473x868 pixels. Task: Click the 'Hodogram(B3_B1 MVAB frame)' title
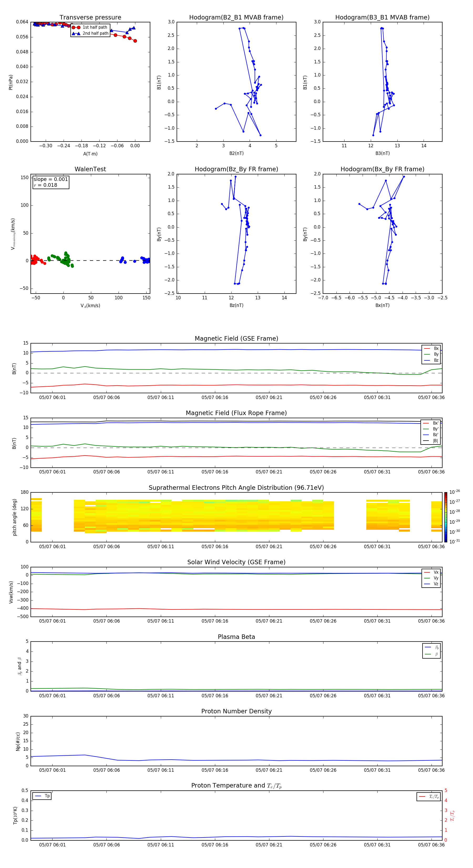pos(382,18)
